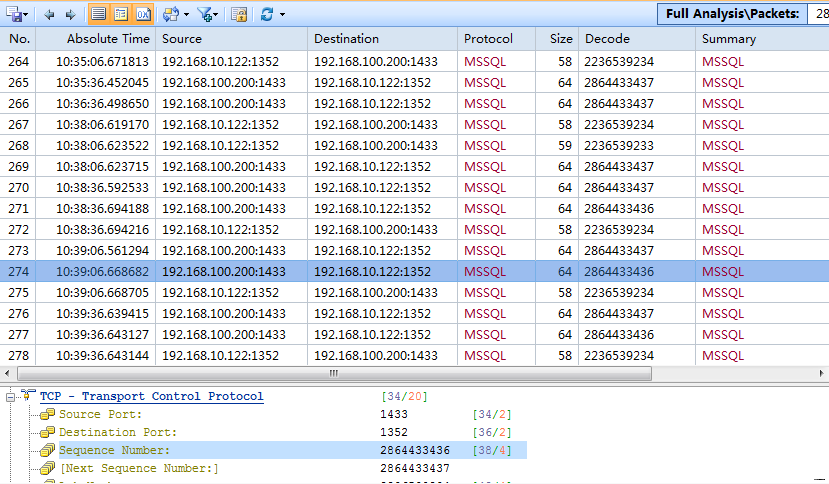Click the filter funnel icon
The height and width of the screenshot is (484, 829).
204,14
